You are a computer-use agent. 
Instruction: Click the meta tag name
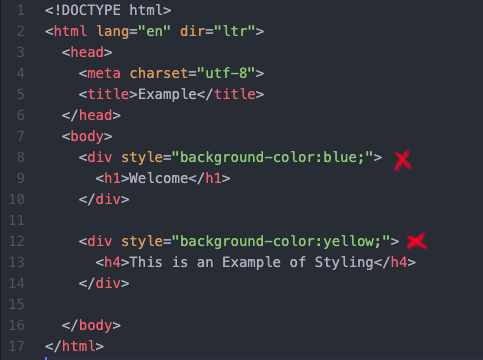[104, 73]
